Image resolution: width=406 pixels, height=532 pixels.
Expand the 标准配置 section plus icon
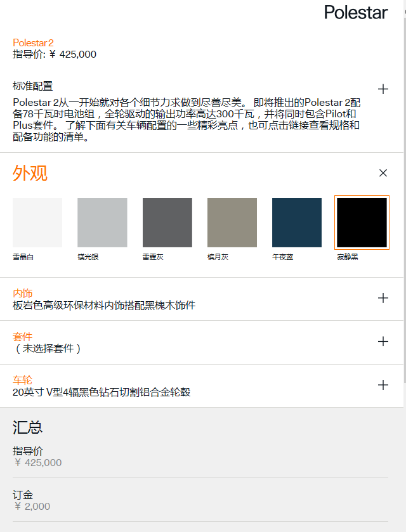click(x=383, y=89)
